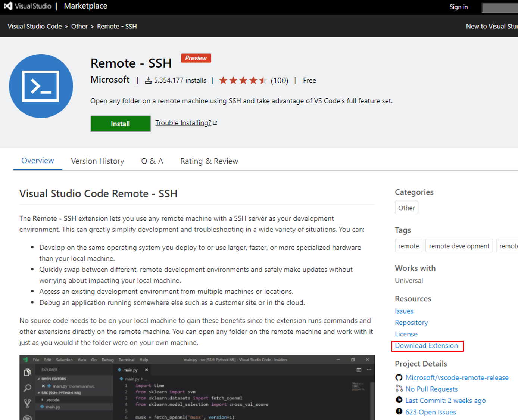
Task: Click the remote development tag
Action: (459, 246)
